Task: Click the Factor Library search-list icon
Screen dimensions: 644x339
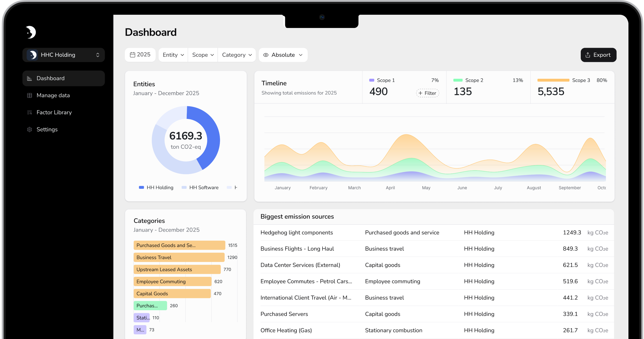Action: (x=29, y=113)
